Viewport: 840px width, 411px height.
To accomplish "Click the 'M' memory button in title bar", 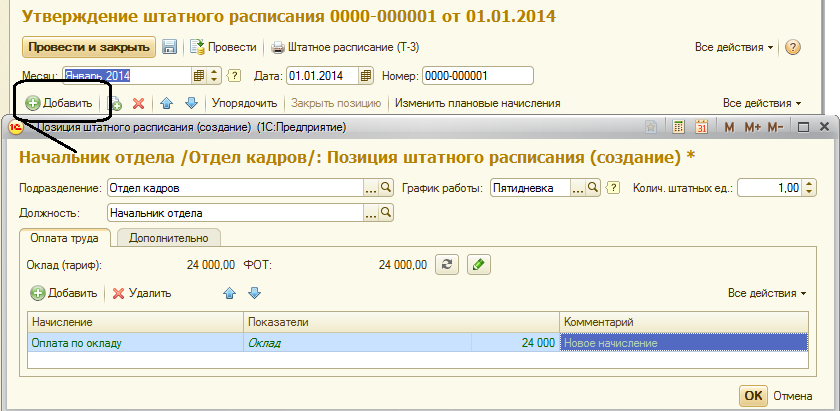I will pyautogui.click(x=729, y=127).
